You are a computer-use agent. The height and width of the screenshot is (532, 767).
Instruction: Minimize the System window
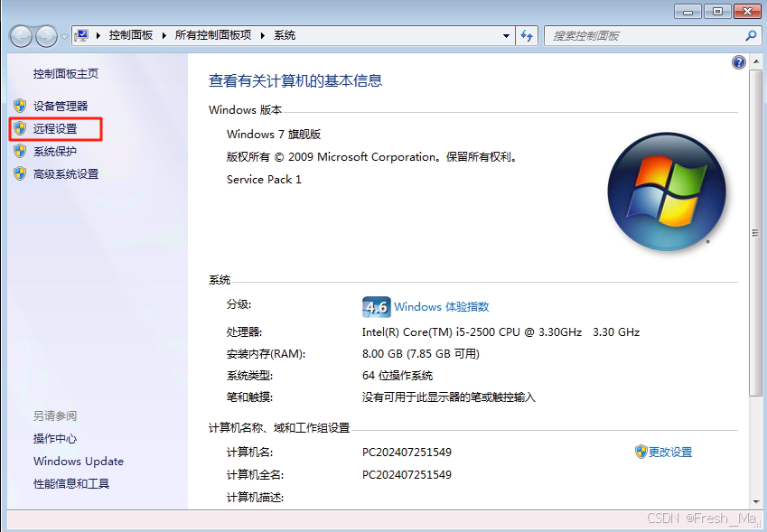coord(687,11)
